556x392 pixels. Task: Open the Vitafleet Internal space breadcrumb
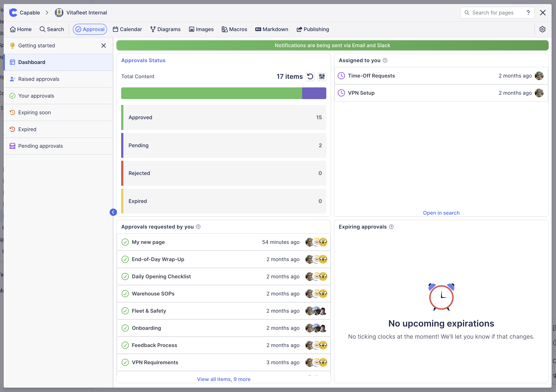[x=86, y=13]
